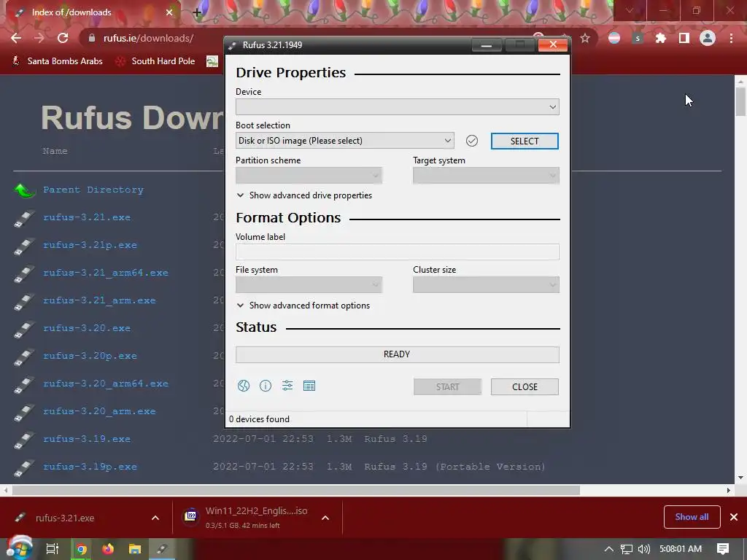The width and height of the screenshot is (747, 560).
Task: Download rufus-3.21_arm64.exe link
Action: (106, 273)
